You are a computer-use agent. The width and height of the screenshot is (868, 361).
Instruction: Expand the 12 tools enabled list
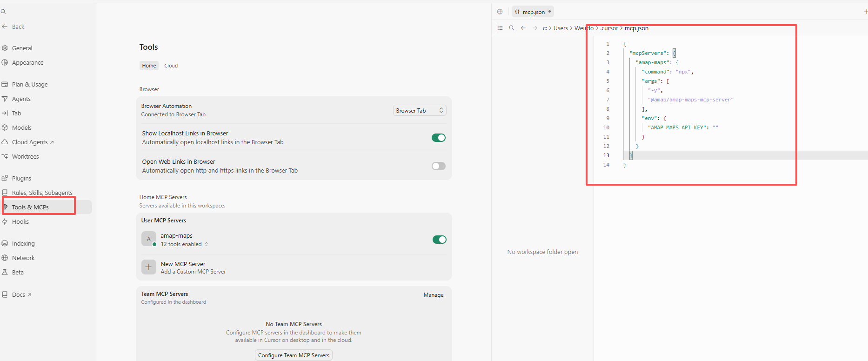[184, 244]
